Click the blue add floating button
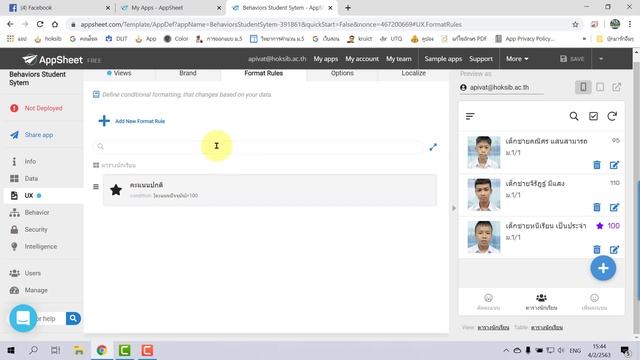Image resolution: width=640 pixels, height=360 pixels. click(x=603, y=268)
